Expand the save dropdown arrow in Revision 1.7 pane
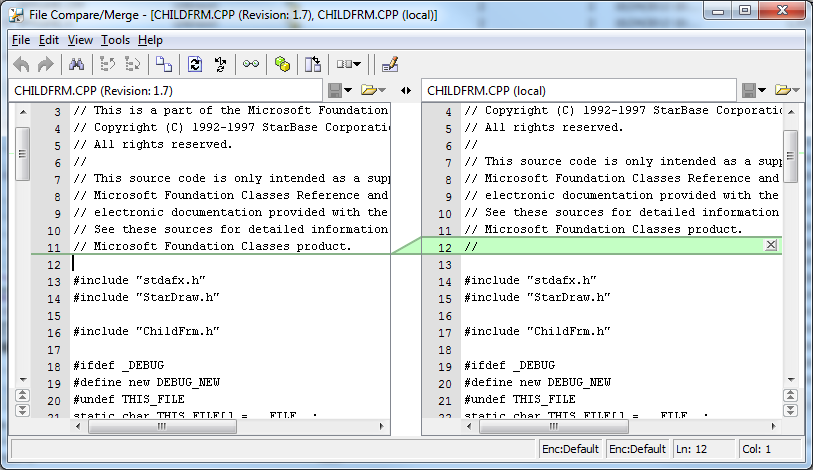The height and width of the screenshot is (470, 813). (348, 91)
